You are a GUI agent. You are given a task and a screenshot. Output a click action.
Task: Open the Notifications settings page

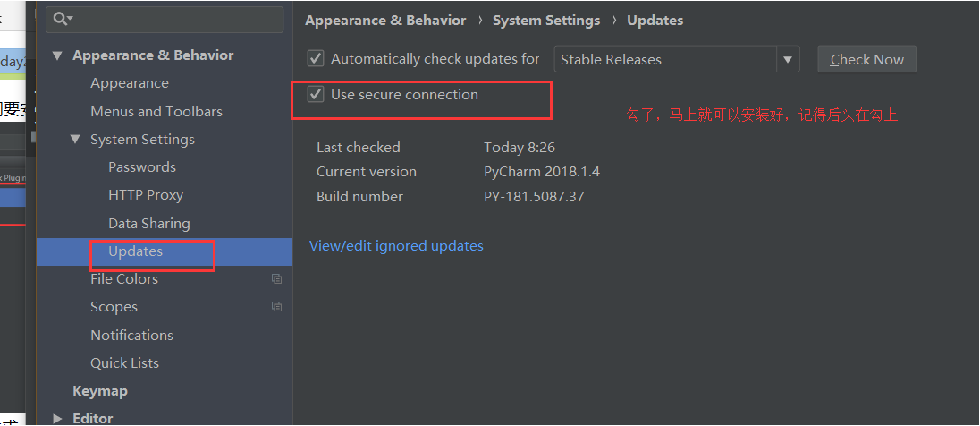[x=131, y=336]
